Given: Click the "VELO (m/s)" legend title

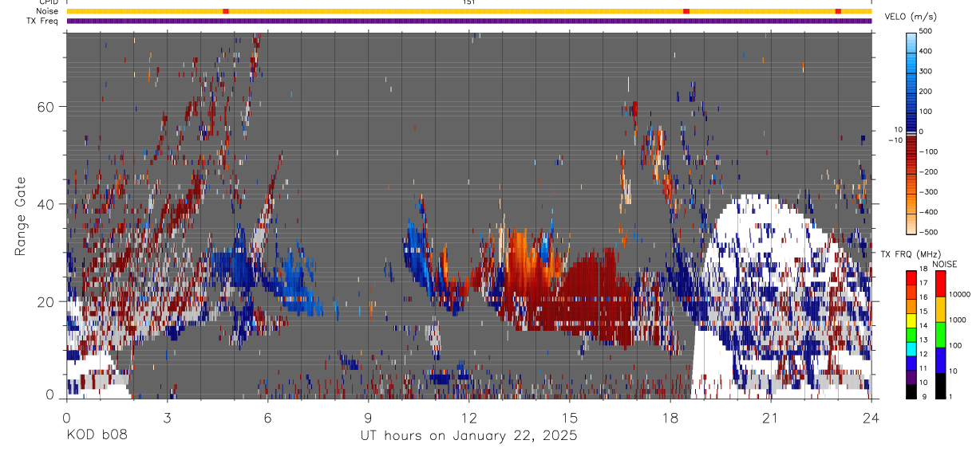Looking at the screenshot, I should 911,17.
